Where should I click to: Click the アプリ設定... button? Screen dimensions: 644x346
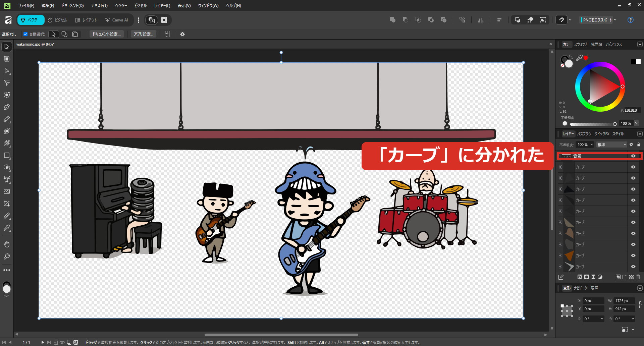(144, 34)
